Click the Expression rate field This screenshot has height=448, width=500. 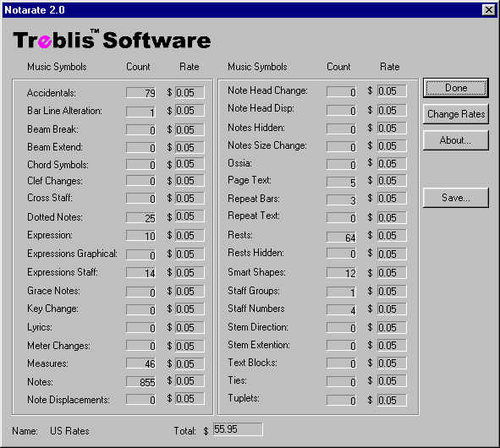point(190,236)
